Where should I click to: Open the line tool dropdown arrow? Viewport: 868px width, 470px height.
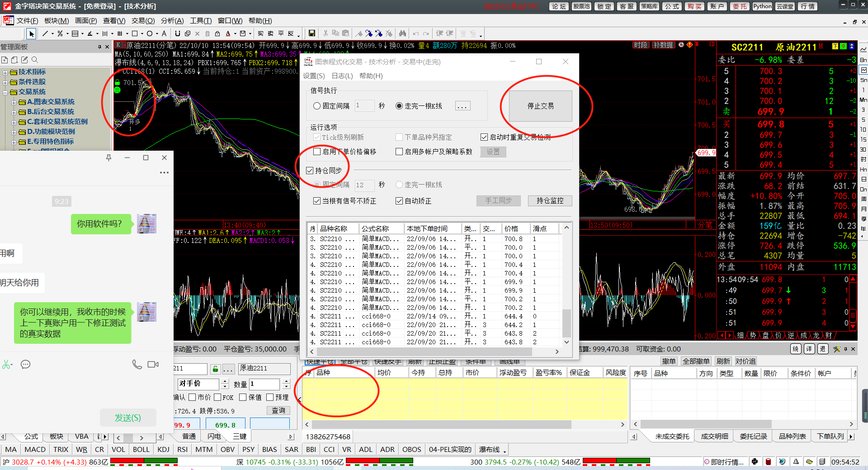[x=52, y=33]
